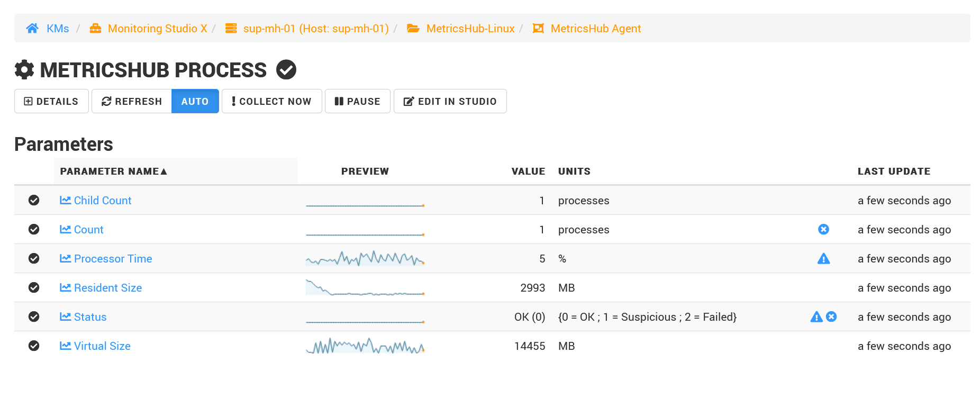Image resolution: width=980 pixels, height=416 pixels.
Task: Click alarm threshold X icon in Count row
Action: tap(823, 229)
